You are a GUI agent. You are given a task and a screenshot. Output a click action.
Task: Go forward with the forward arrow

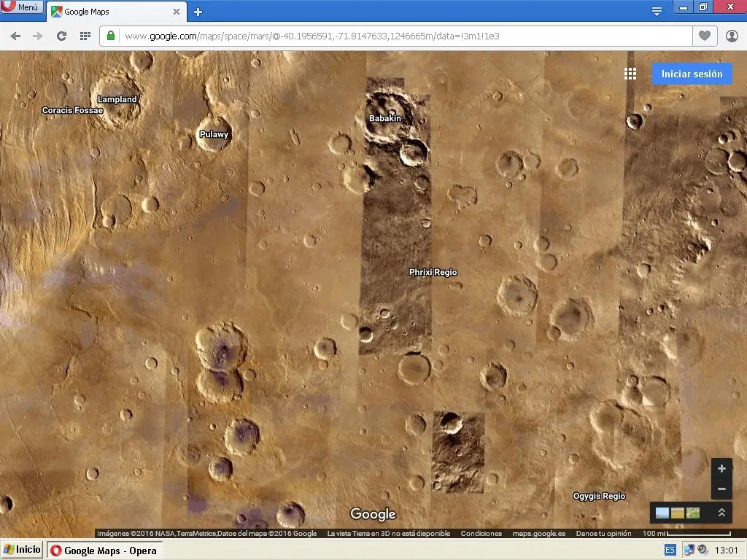[38, 36]
